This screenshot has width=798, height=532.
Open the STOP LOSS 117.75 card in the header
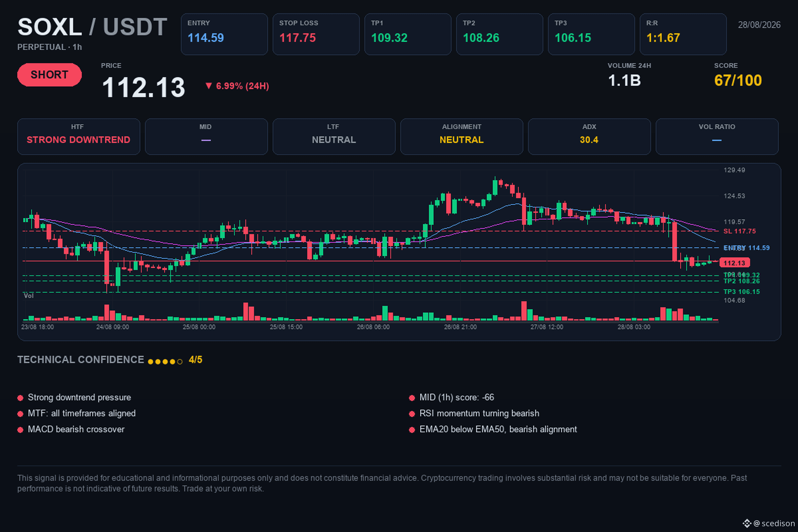(x=316, y=34)
